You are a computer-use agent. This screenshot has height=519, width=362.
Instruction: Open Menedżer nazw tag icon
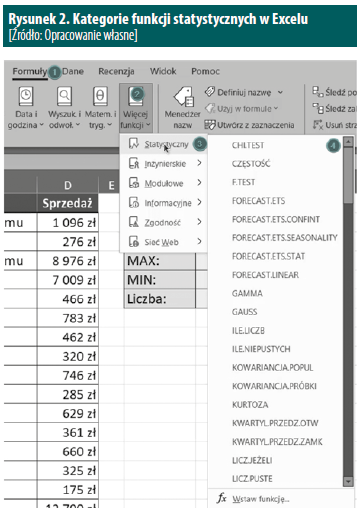(x=184, y=97)
